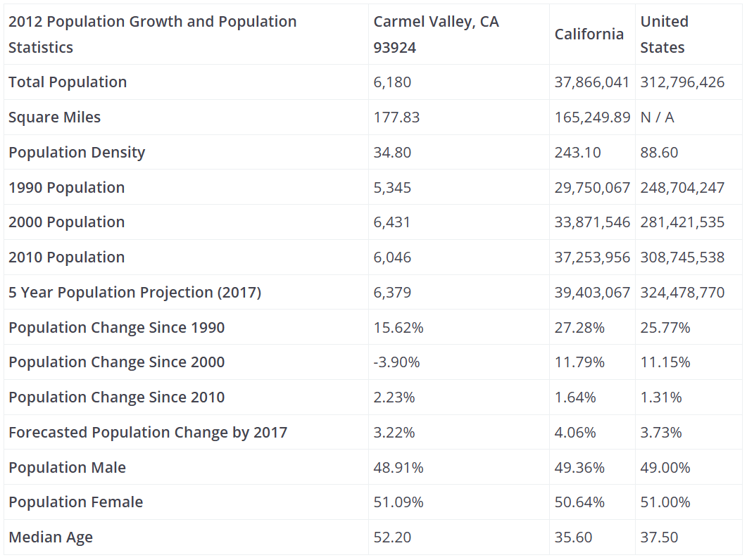This screenshot has height=560, width=747.
Task: Click United States female population 51.00%
Action: (x=665, y=502)
